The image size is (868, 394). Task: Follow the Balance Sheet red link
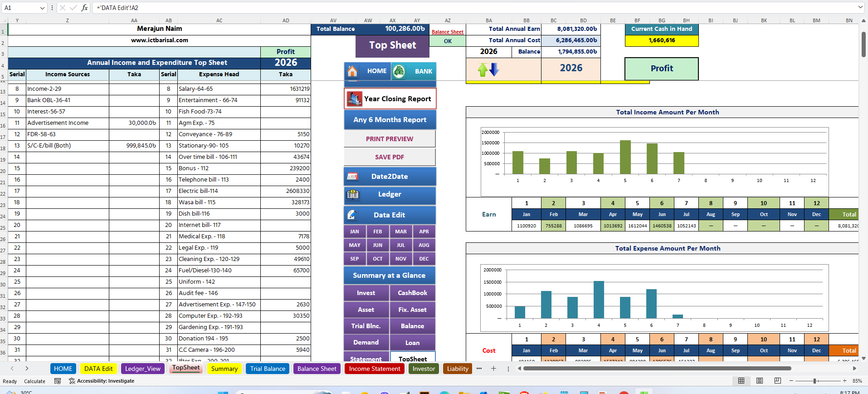(448, 32)
